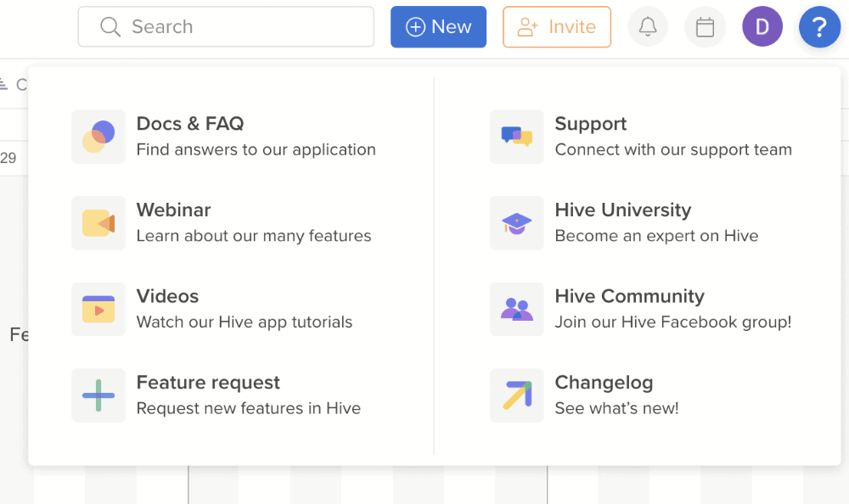Follow 'Connect with our support team' link
Viewport: 849px width, 504px height.
[673, 149]
